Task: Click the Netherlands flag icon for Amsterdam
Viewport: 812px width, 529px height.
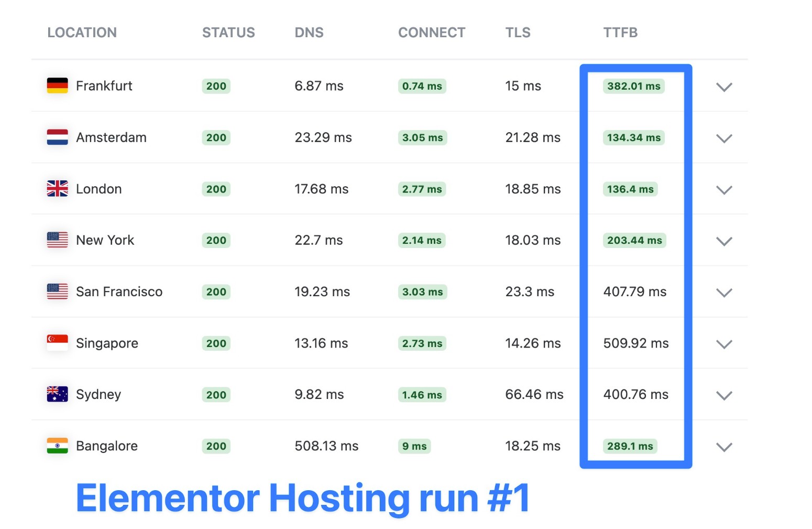Action: (57, 137)
